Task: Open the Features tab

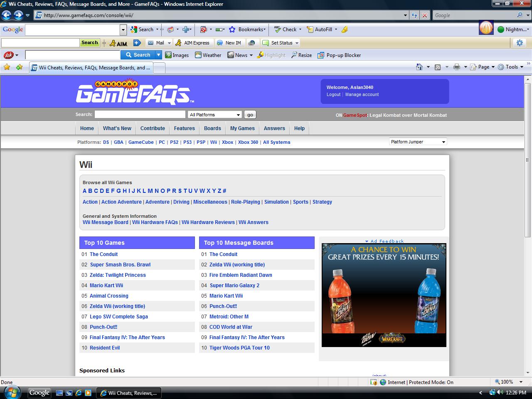Action: (x=185, y=128)
